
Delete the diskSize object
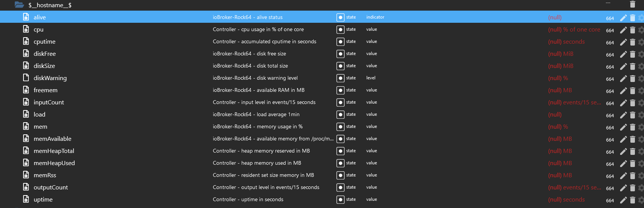(x=632, y=66)
